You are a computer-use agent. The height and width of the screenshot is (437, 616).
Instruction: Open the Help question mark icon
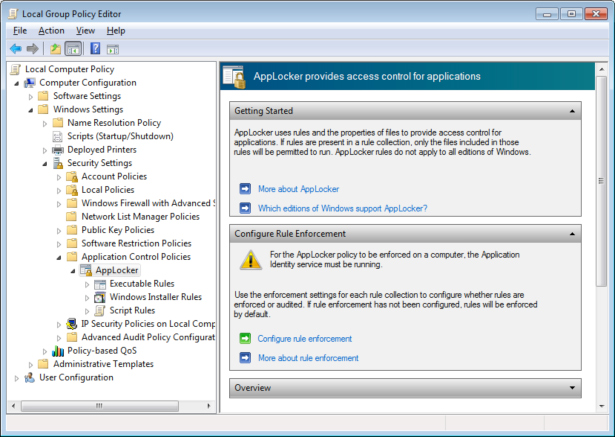click(95, 49)
